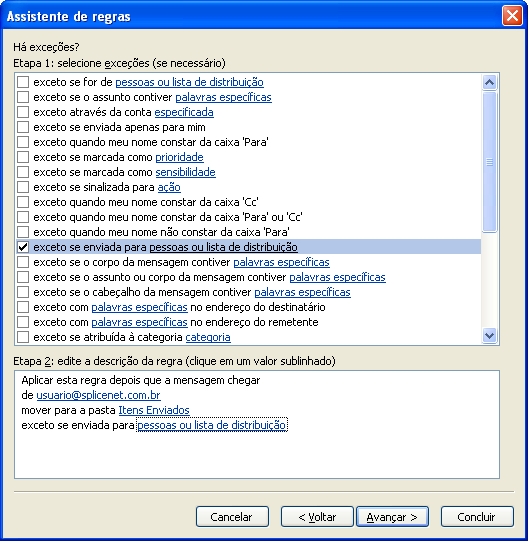
Task: Check 'exceto se enviada apenas para mim'
Action: (23, 127)
